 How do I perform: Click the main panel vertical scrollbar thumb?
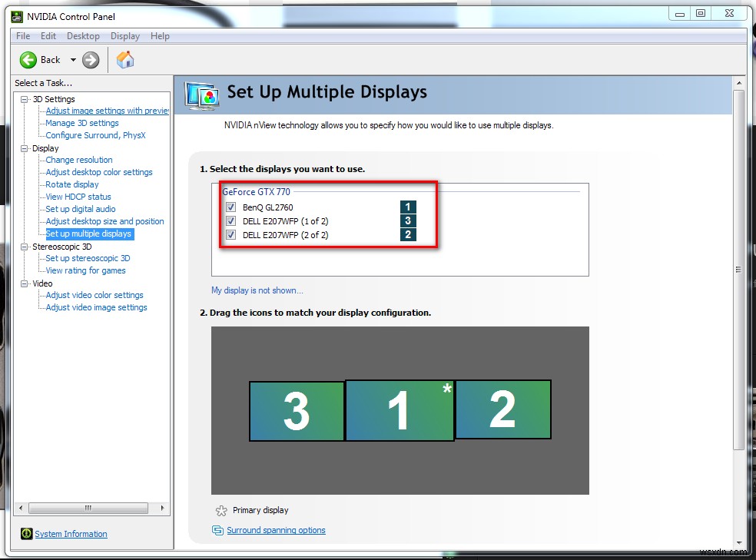click(x=738, y=270)
